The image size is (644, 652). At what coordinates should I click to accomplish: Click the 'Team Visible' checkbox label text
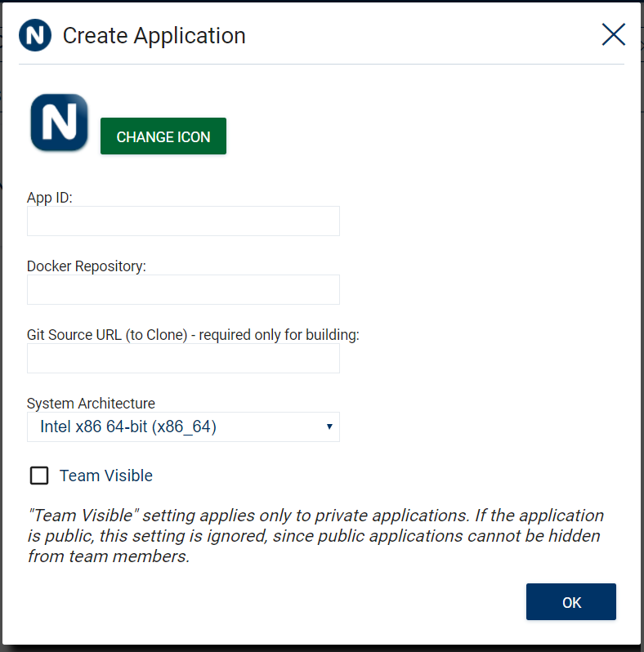point(106,476)
